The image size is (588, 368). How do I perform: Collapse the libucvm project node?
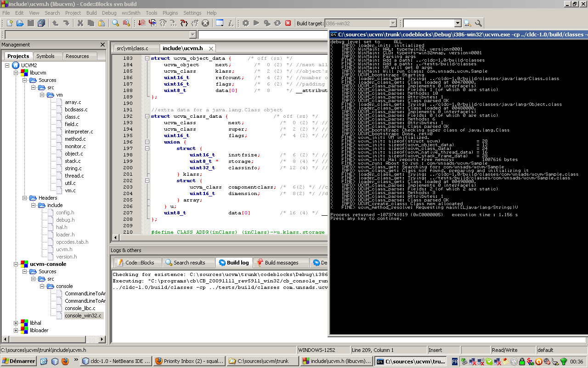(16, 73)
